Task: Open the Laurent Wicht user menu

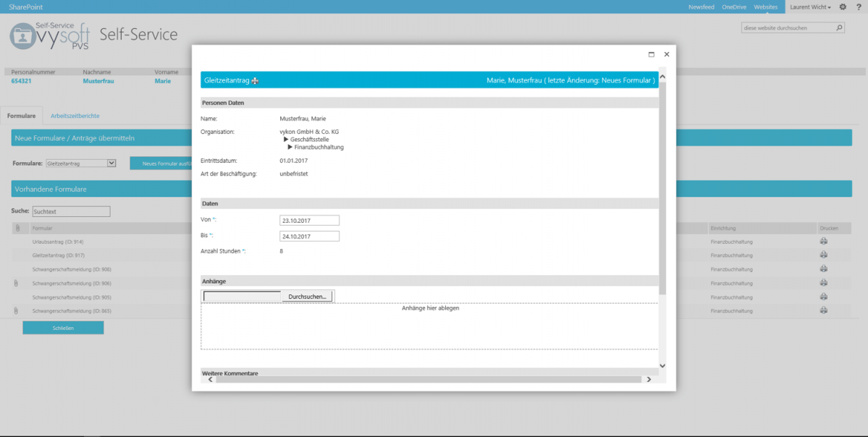Action: click(810, 7)
